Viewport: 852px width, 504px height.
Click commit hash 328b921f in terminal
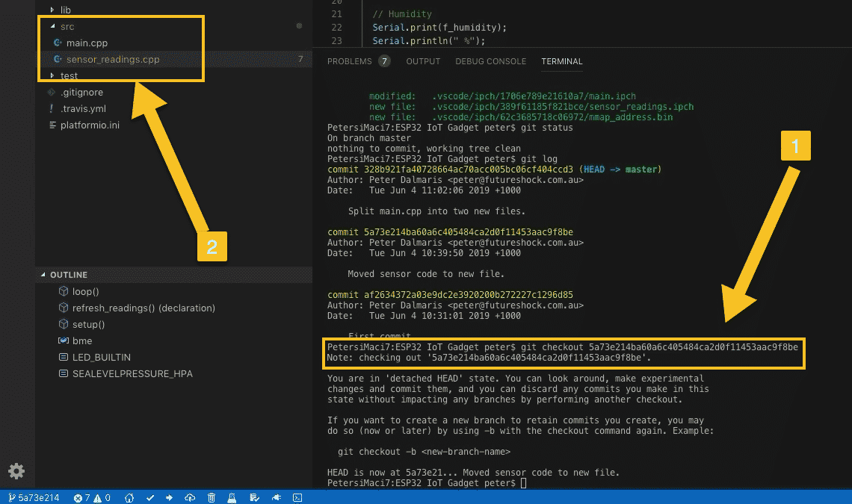469,169
